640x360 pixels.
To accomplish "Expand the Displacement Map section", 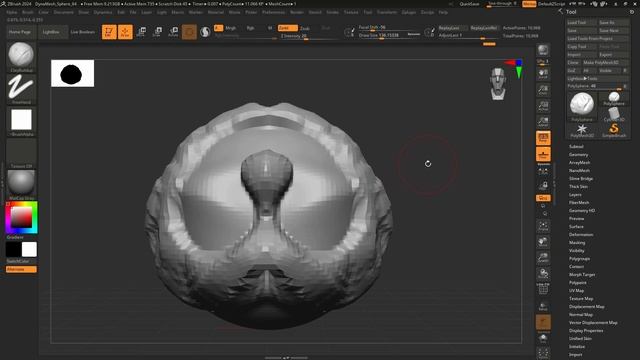I will click(x=587, y=307).
